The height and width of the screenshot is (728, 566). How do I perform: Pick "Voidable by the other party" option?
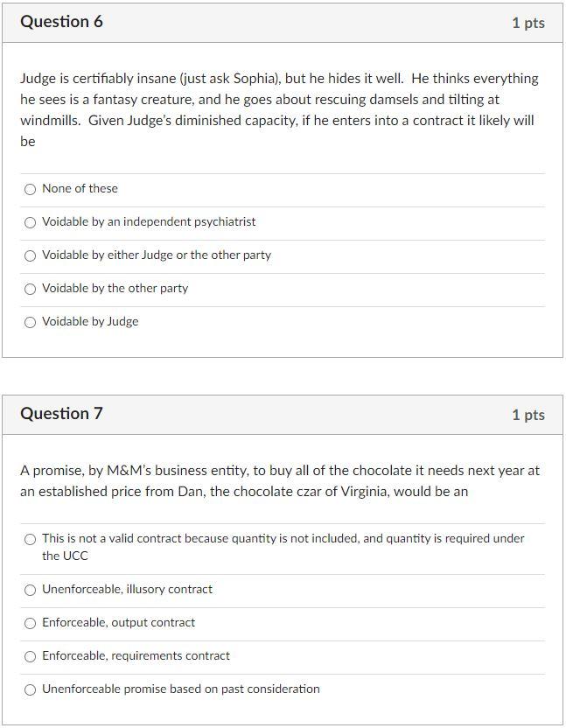pos(31,288)
